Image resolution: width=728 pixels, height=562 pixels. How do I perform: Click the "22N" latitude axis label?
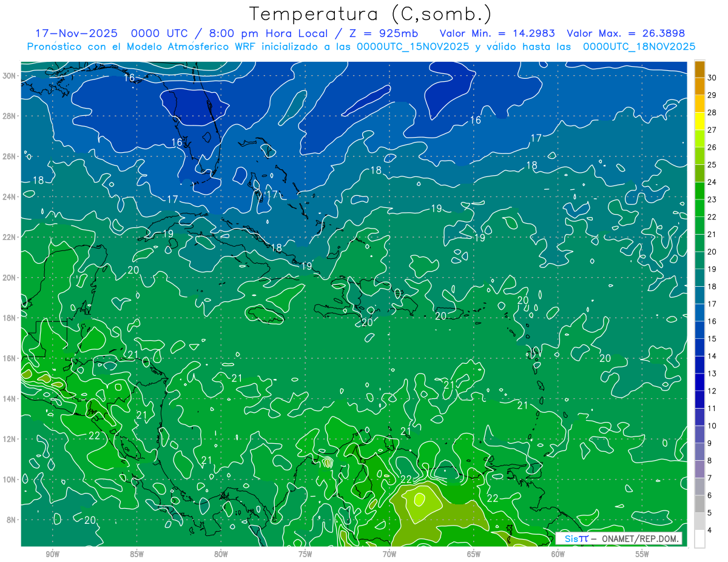point(9,237)
